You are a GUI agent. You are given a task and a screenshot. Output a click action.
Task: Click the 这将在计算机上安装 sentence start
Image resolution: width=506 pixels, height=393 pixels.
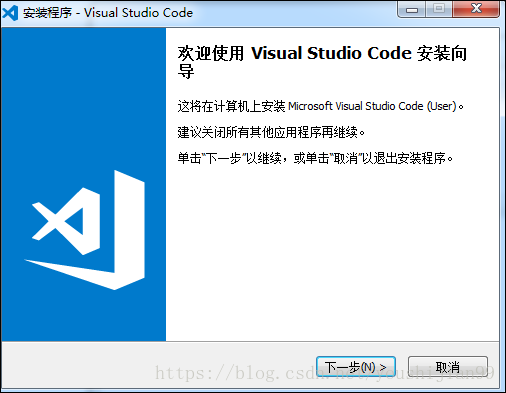click(x=231, y=106)
